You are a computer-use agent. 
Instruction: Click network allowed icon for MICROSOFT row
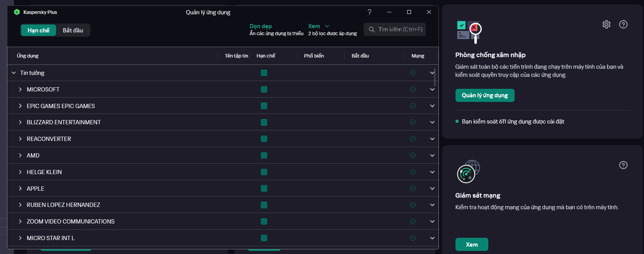click(x=413, y=90)
